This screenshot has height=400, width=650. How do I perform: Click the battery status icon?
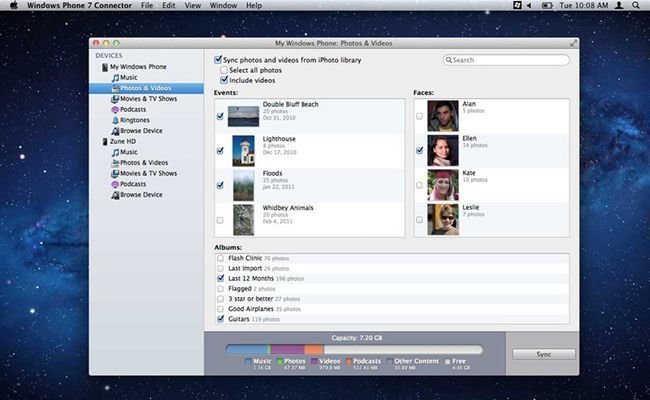pos(547,5)
